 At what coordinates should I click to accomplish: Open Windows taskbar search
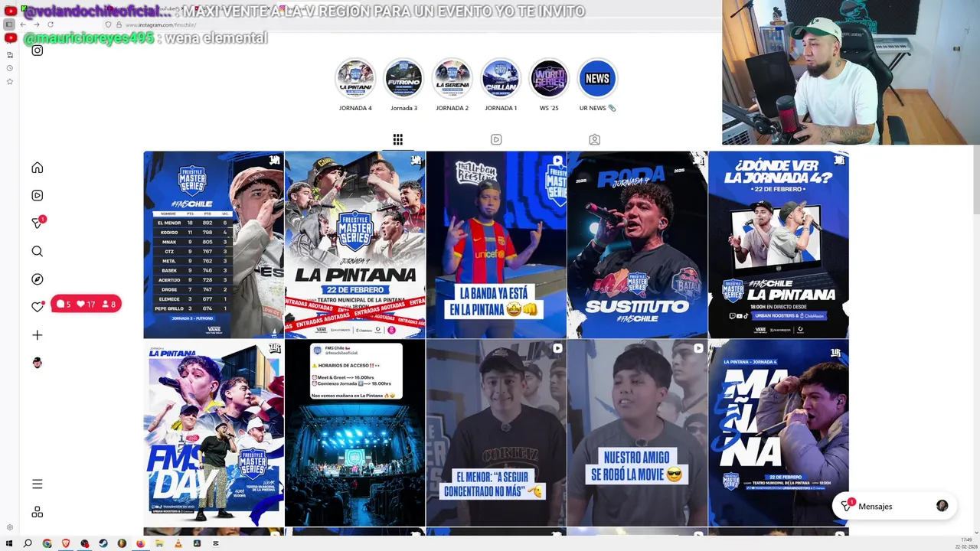pyautogui.click(x=28, y=543)
